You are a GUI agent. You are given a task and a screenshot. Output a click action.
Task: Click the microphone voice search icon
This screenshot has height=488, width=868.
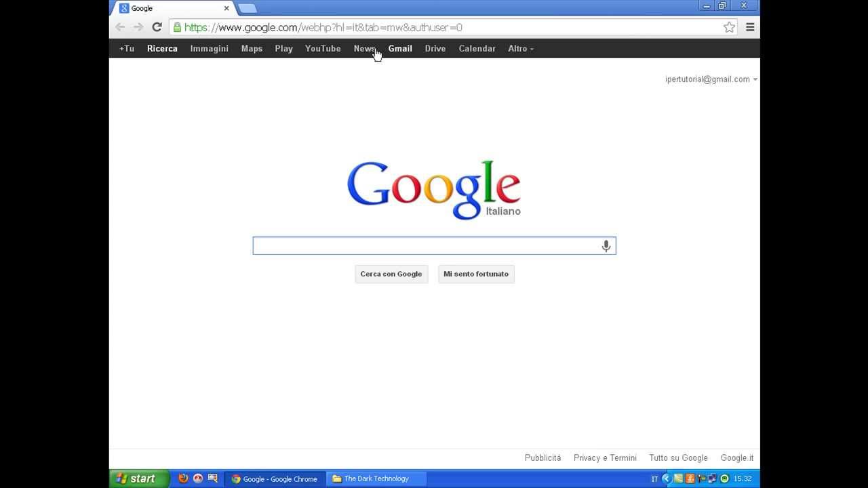click(606, 246)
